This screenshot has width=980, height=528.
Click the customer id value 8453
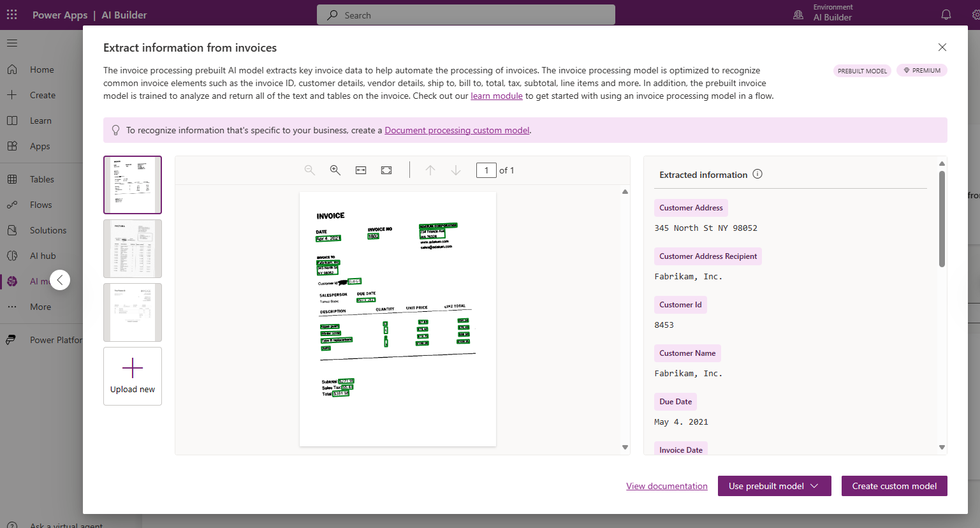tap(664, 325)
